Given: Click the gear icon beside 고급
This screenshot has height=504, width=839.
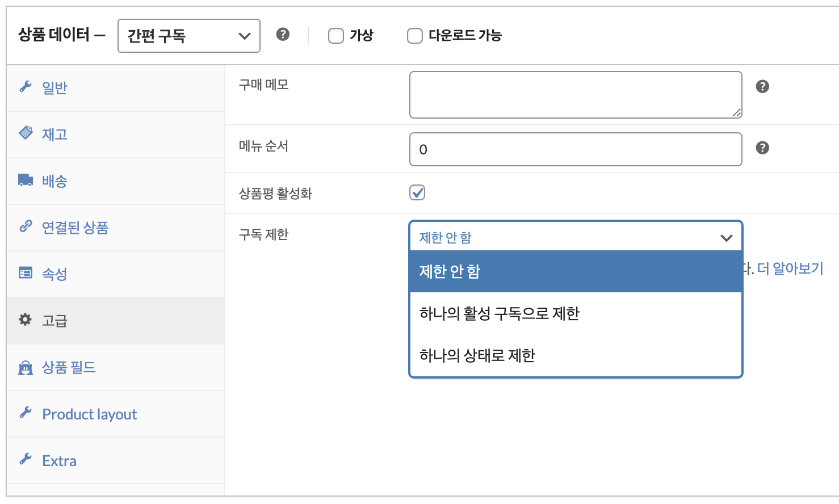Looking at the screenshot, I should (26, 320).
